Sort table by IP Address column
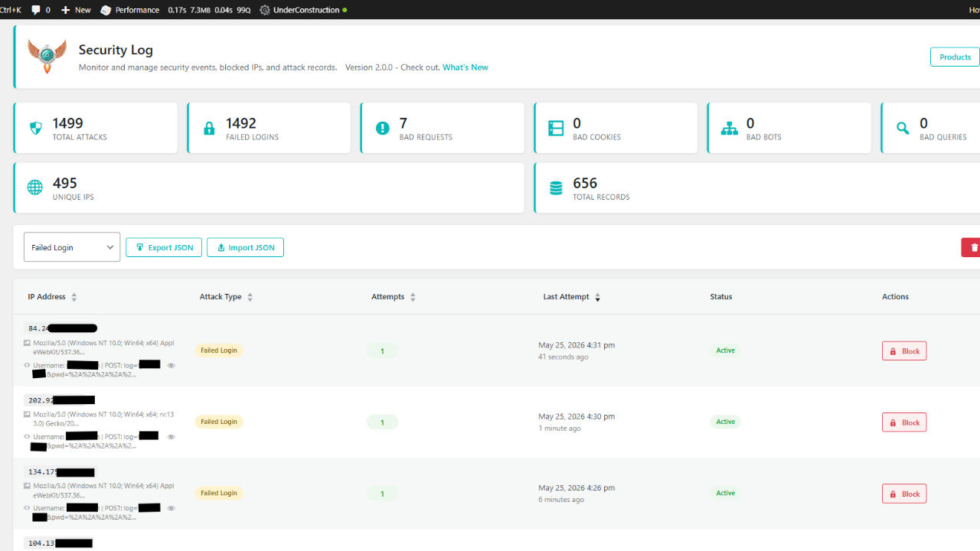This screenshot has height=551, width=980. (x=52, y=297)
